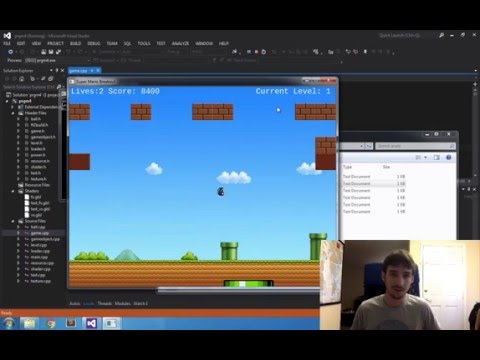The width and height of the screenshot is (480, 360).
Task: Select the Resource Files folder
Action: coord(37,185)
